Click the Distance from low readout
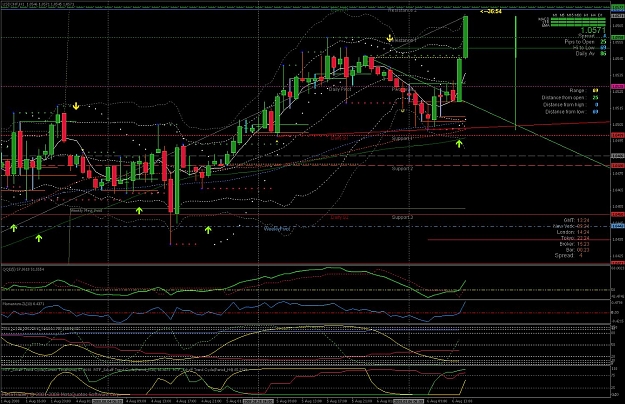The image size is (625, 404). pyautogui.click(x=572, y=112)
